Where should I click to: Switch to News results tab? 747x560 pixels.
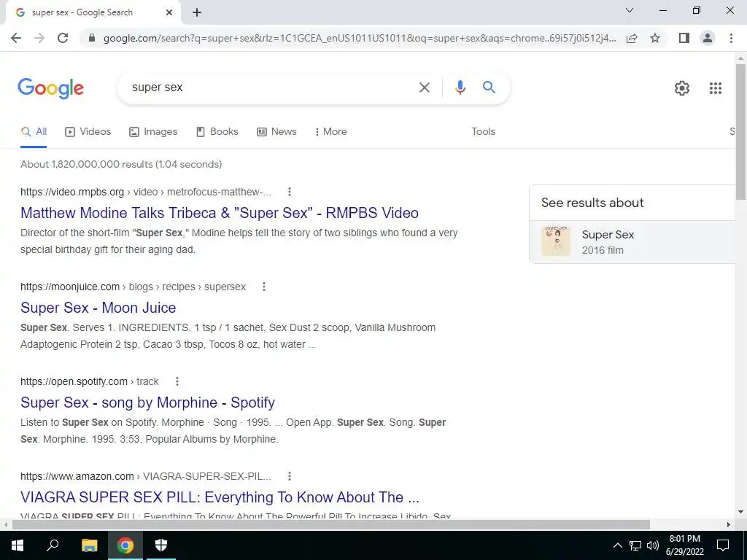(x=276, y=132)
